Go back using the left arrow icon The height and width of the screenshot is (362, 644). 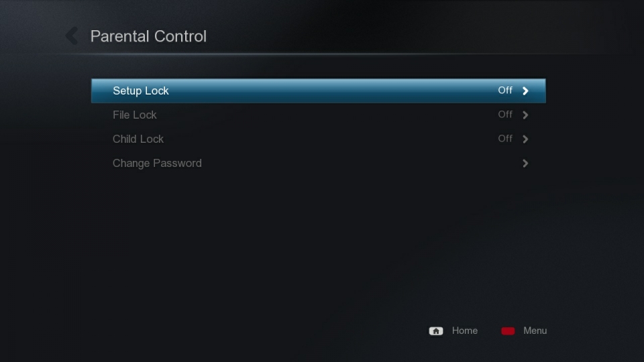click(72, 36)
